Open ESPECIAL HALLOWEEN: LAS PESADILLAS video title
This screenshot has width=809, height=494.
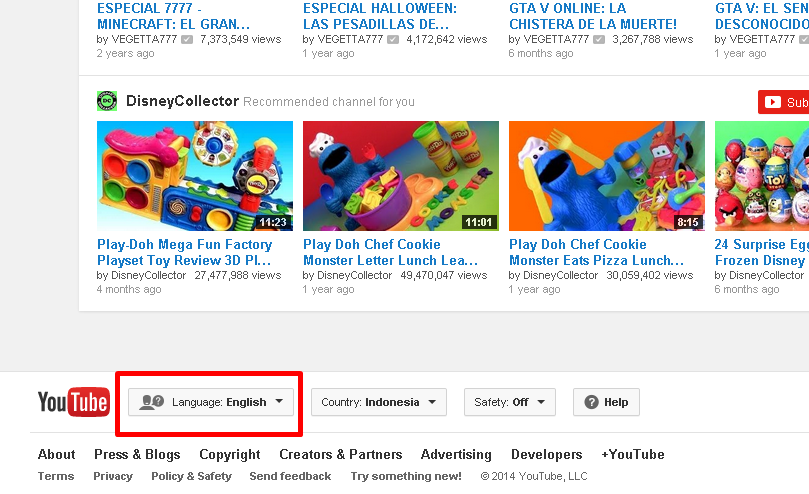pyautogui.click(x=380, y=16)
